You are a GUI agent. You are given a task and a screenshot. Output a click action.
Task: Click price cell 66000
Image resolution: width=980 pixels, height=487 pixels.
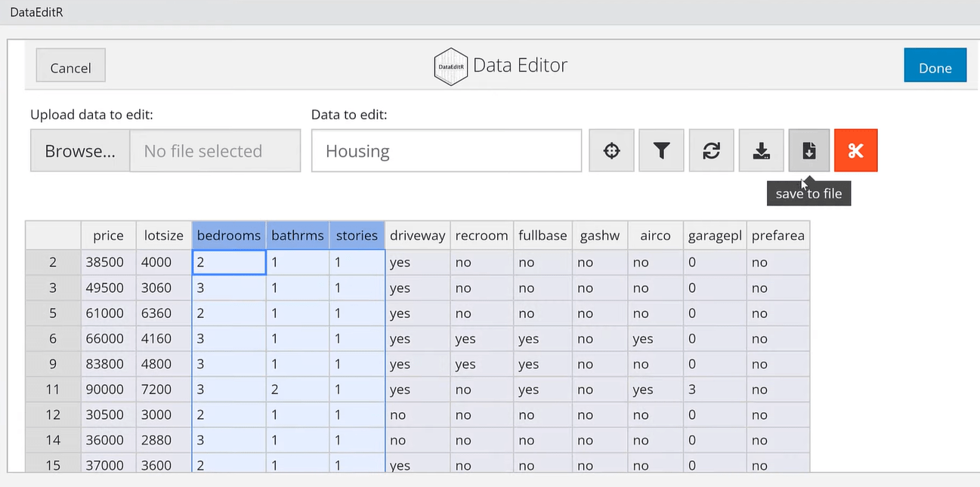[108, 339]
